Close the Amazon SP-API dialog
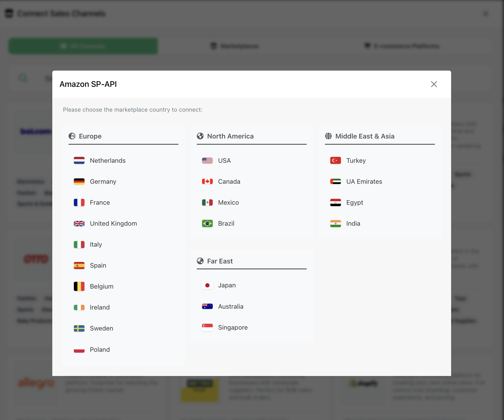This screenshot has height=420, width=504. (x=434, y=84)
